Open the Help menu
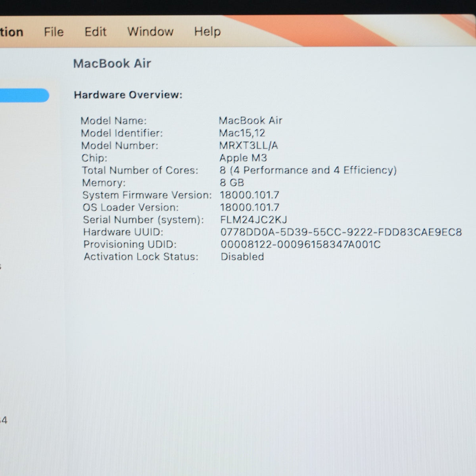Viewport: 476px width, 476px height. tap(207, 32)
